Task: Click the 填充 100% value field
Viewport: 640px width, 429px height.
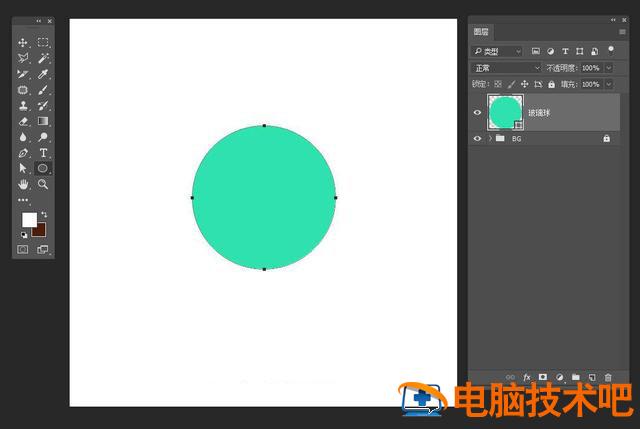Action: pyautogui.click(x=591, y=84)
